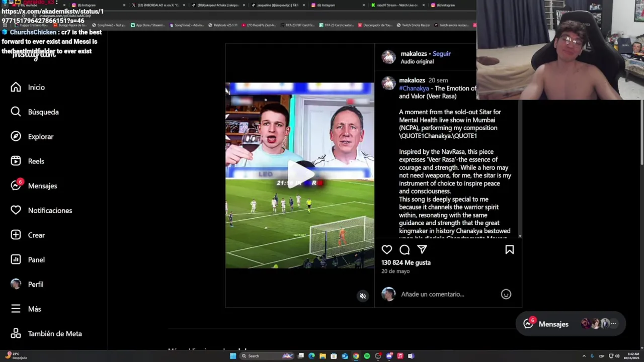This screenshot has width=644, height=362.
Task: Click the Seguir link next to makalozs
Action: point(442,54)
